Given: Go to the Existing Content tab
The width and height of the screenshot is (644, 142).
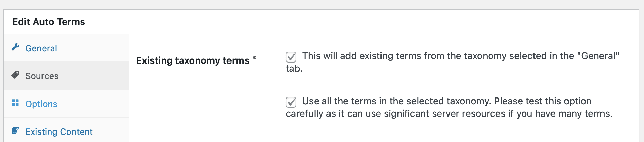Looking at the screenshot, I should [59, 132].
